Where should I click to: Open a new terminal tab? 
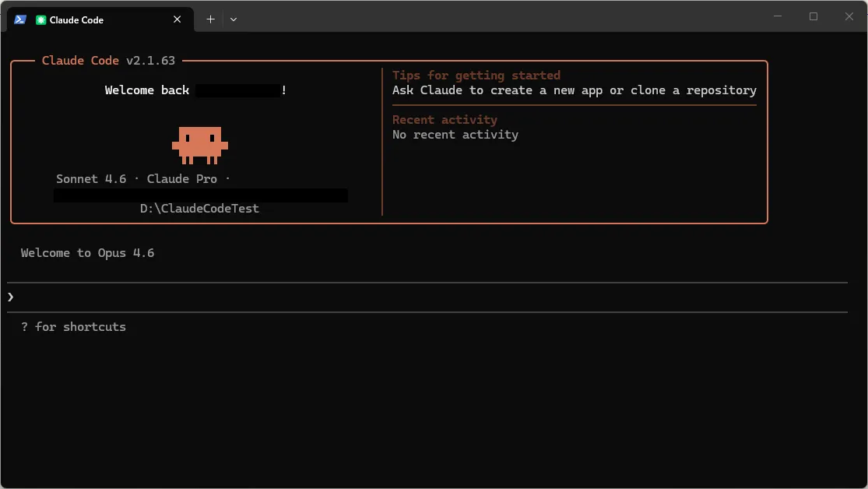[210, 19]
